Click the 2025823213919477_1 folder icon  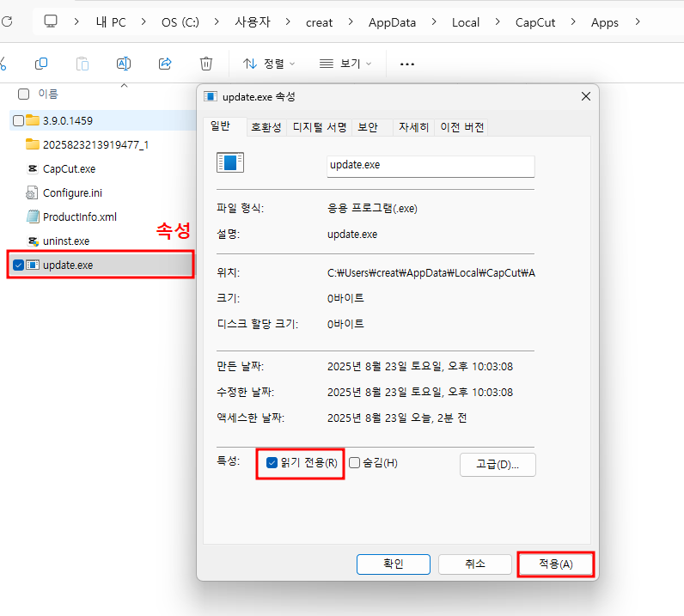click(33, 144)
